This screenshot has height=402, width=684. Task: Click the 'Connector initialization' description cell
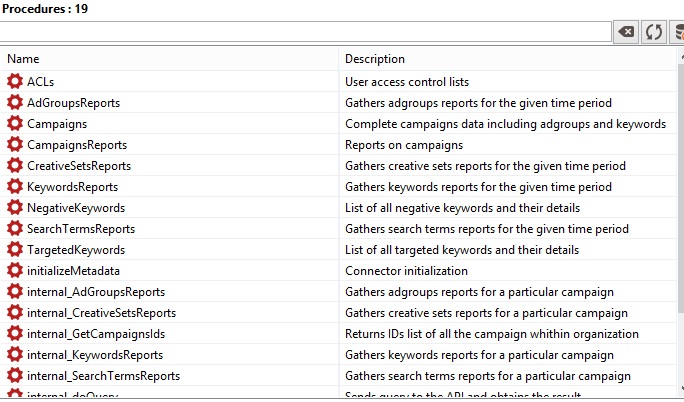[407, 271]
